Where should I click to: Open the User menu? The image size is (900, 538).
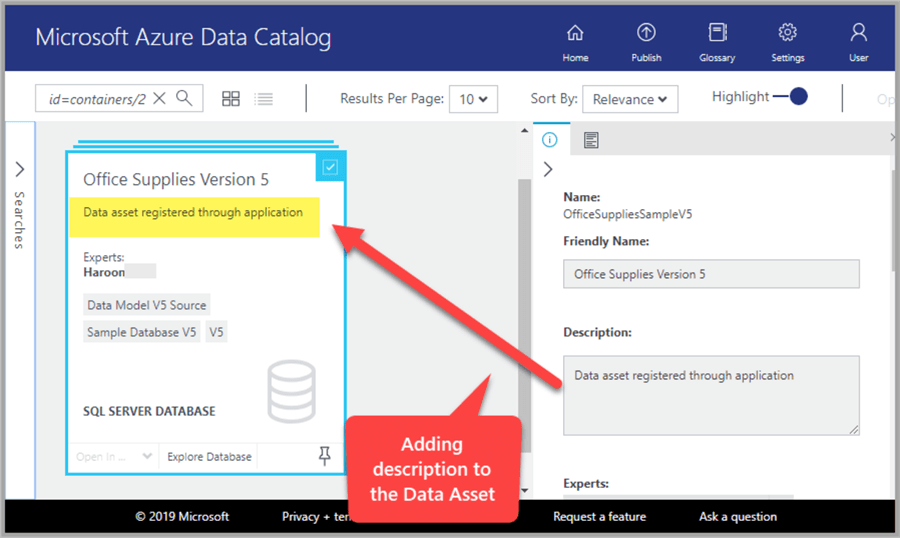[x=859, y=42]
